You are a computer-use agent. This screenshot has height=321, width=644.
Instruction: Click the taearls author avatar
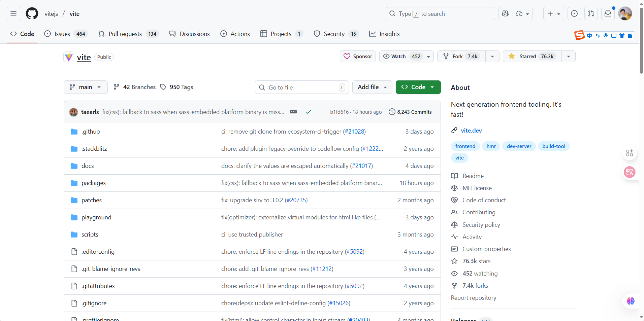[73, 112]
